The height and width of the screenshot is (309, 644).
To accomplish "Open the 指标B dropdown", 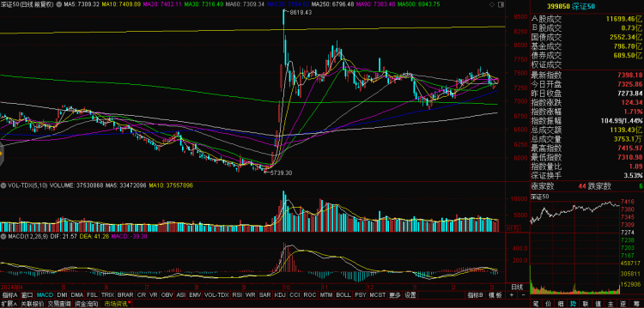I will tap(475, 295).
